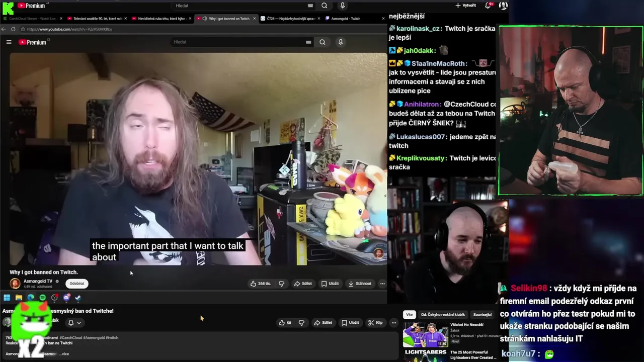Viewport: 644px width, 362px height.
Task: Select the 'Související' filter chip
Action: 482,315
